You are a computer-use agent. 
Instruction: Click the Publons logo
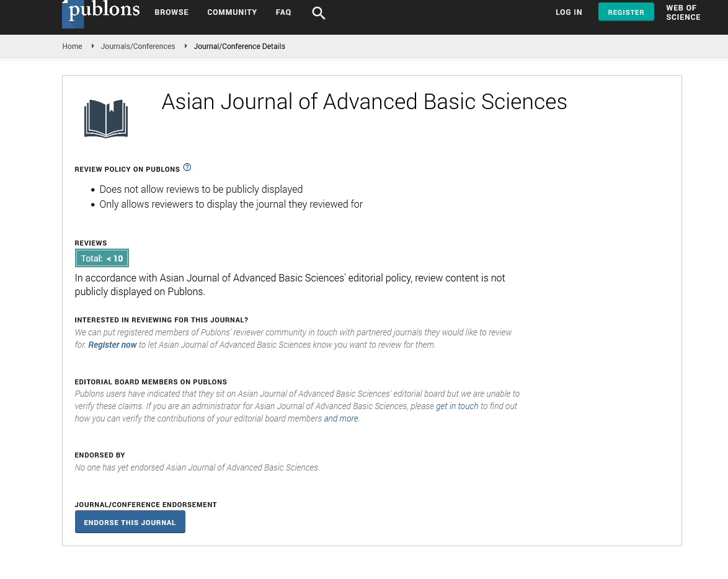101,12
